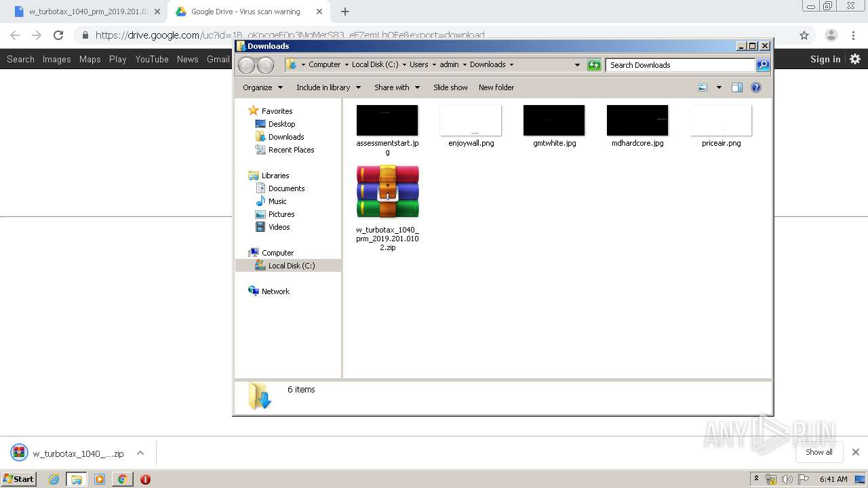
Task: Click the Maps link in Google bar
Action: coord(90,59)
